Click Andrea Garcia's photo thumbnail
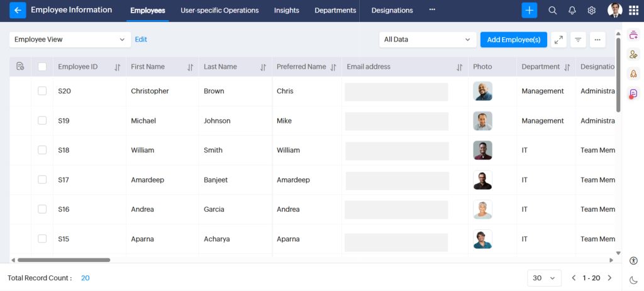 pos(482,209)
